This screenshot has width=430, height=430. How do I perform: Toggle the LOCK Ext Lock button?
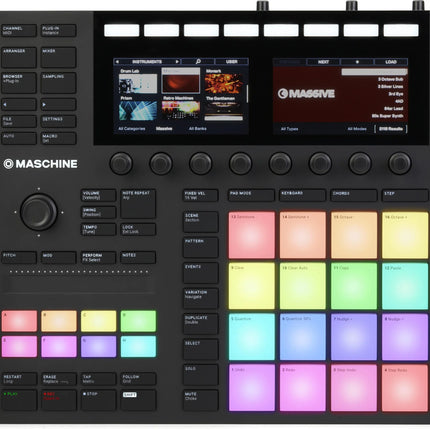point(138,229)
